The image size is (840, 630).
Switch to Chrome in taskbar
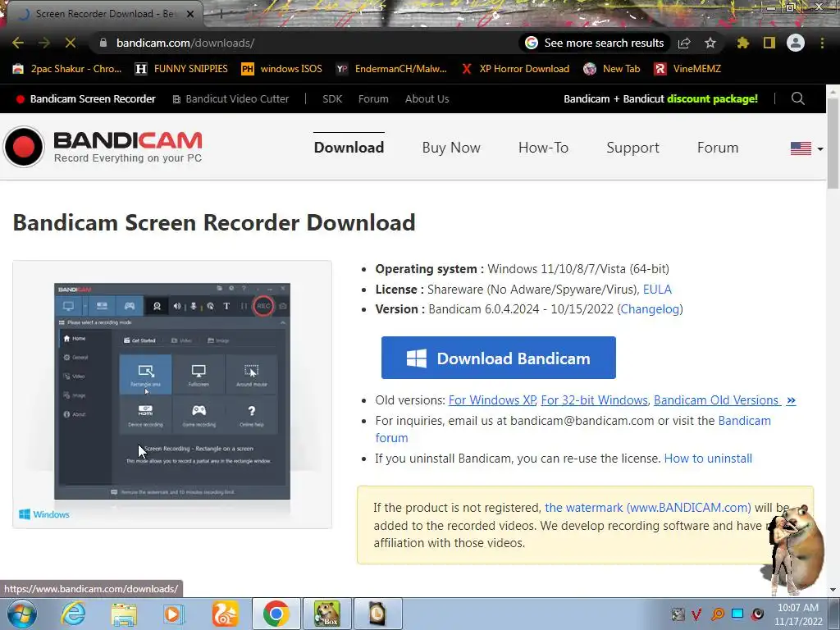[276, 614]
